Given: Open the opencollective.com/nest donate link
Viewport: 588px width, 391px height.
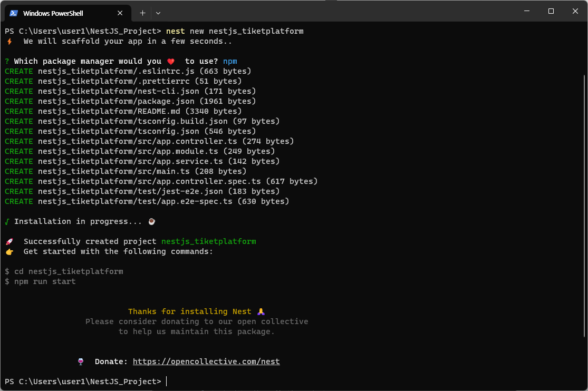Looking at the screenshot, I should click(x=206, y=361).
